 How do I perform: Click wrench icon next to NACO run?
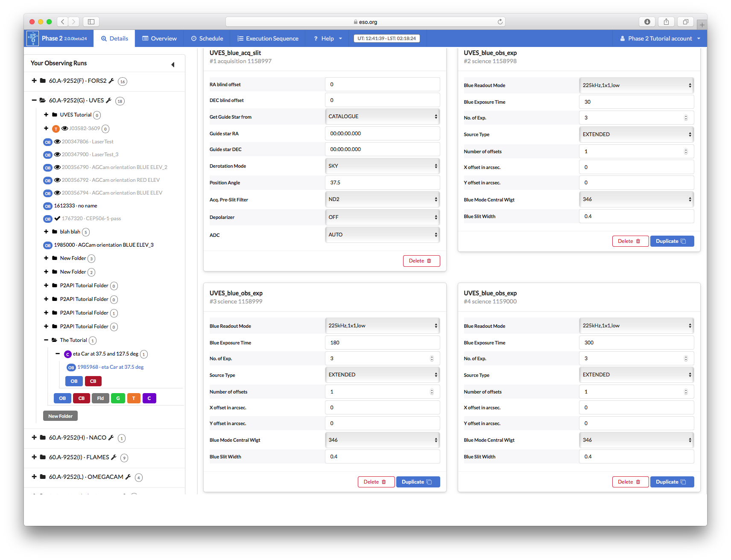tap(111, 437)
